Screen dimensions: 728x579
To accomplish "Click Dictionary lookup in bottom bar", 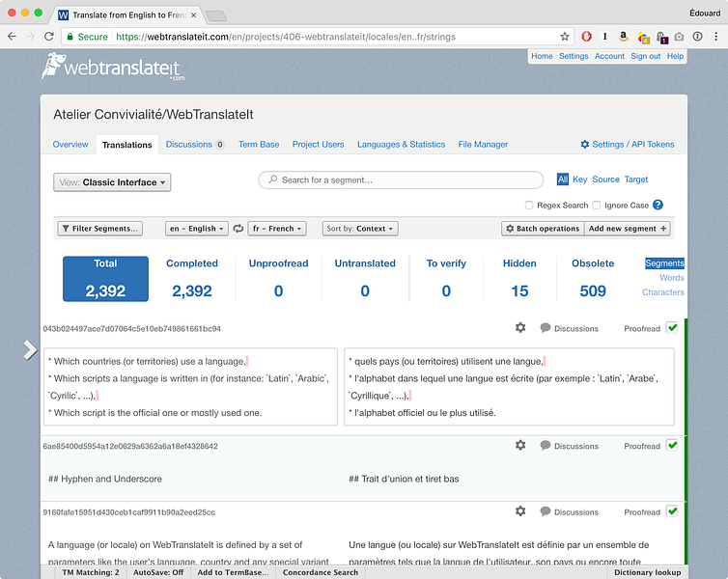I will [647, 572].
